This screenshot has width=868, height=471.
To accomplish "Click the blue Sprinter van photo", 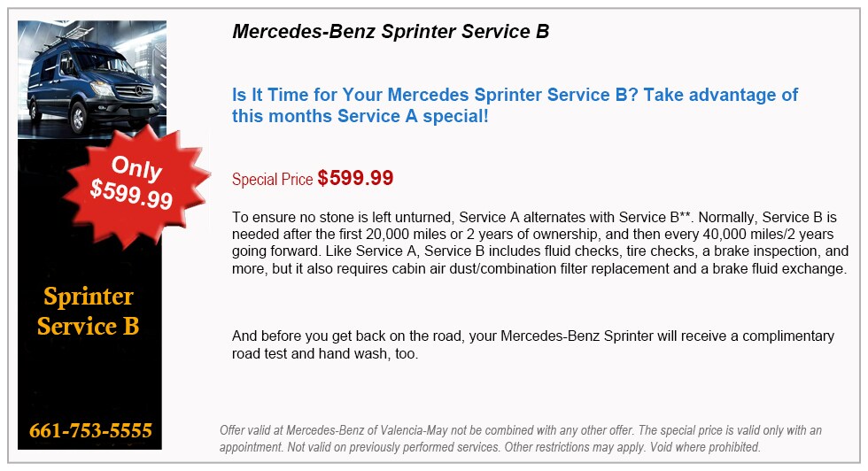I will (92, 79).
